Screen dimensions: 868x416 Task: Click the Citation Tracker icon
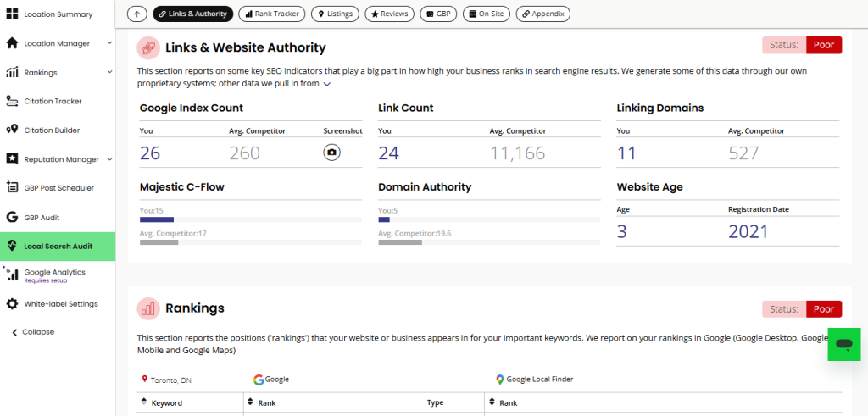pyautogui.click(x=12, y=101)
